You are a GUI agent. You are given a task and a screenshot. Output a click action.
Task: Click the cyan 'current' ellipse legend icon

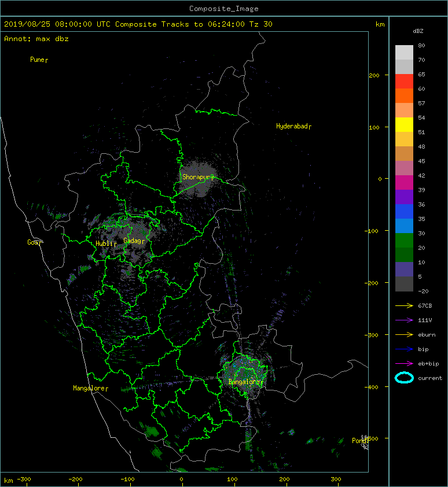[x=404, y=378]
